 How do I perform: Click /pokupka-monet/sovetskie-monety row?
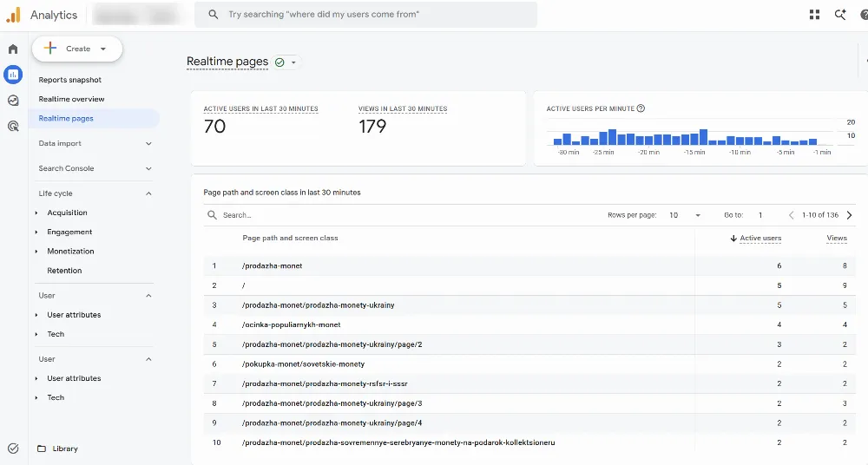[529, 364]
